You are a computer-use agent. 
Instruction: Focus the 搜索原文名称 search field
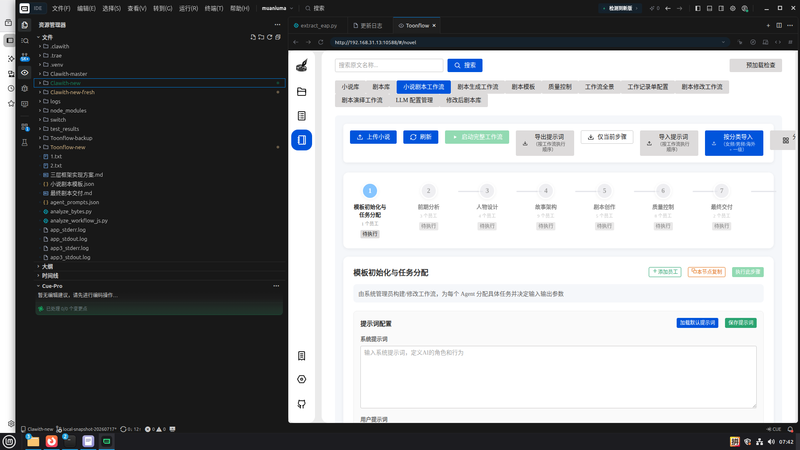point(389,65)
